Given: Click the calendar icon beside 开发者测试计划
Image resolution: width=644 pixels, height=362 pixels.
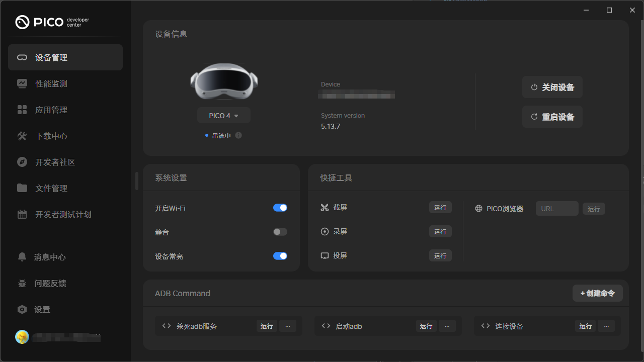Looking at the screenshot, I should click(x=22, y=215).
